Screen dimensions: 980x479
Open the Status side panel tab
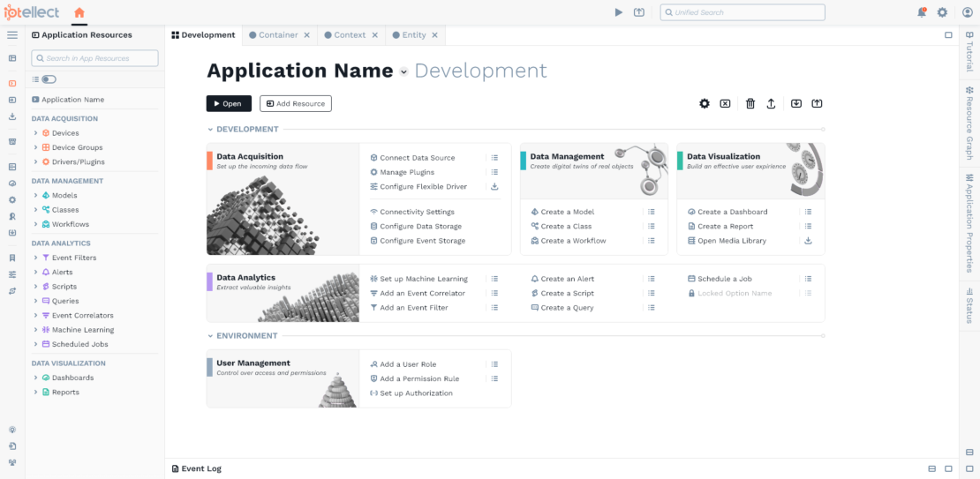969,304
